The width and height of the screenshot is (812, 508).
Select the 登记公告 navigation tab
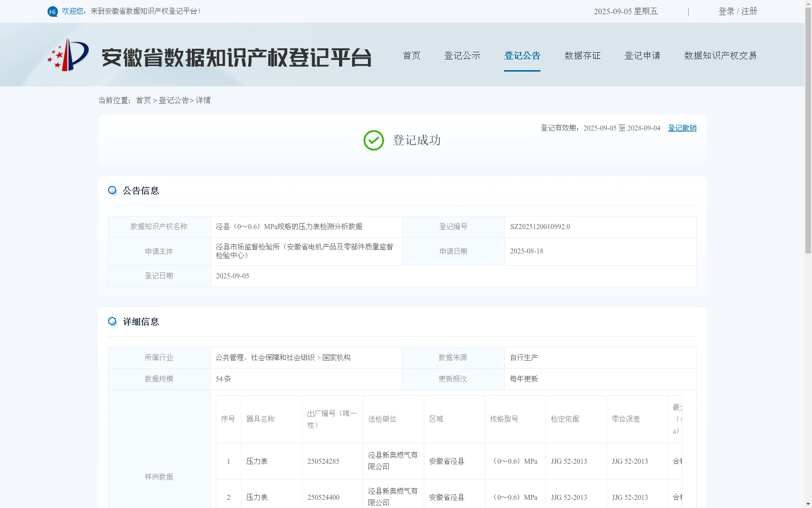(522, 55)
